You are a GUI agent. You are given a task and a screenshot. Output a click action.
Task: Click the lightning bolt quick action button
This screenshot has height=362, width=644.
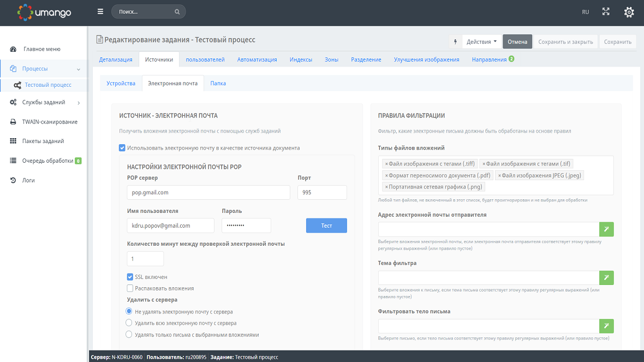(x=456, y=41)
